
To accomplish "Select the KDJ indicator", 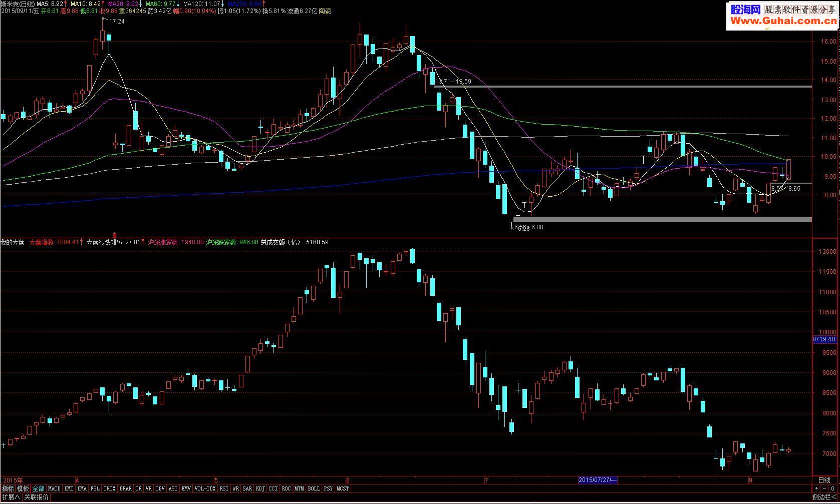I will click(x=260, y=488).
